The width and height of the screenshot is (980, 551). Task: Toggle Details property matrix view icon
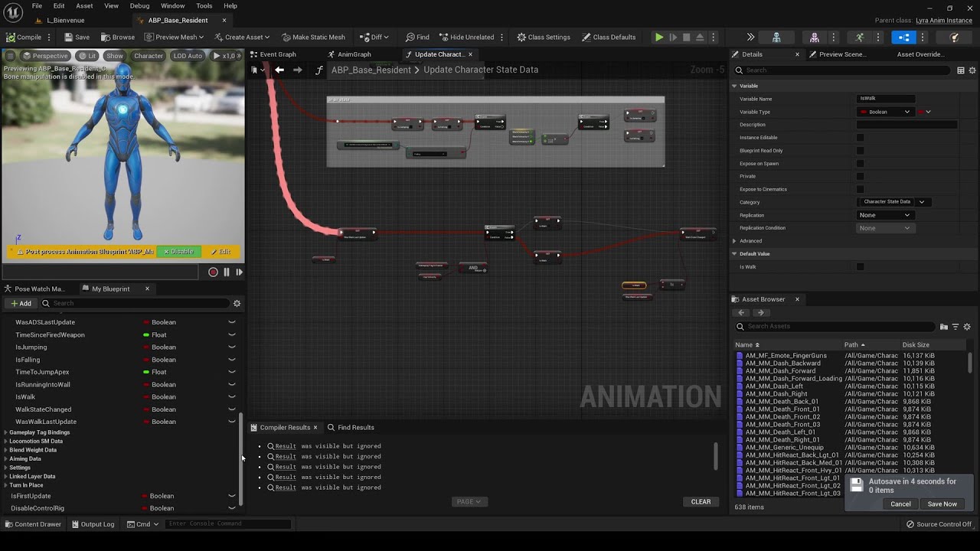pyautogui.click(x=961, y=70)
